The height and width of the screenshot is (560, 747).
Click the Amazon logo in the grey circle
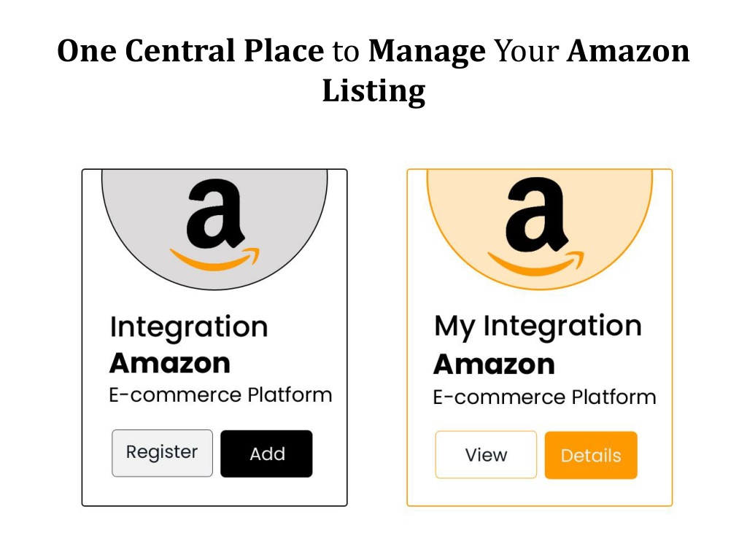point(215,225)
